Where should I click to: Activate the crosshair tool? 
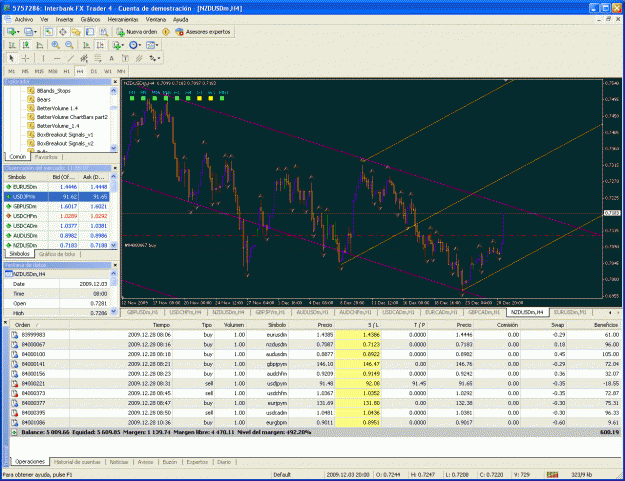[x=26, y=58]
